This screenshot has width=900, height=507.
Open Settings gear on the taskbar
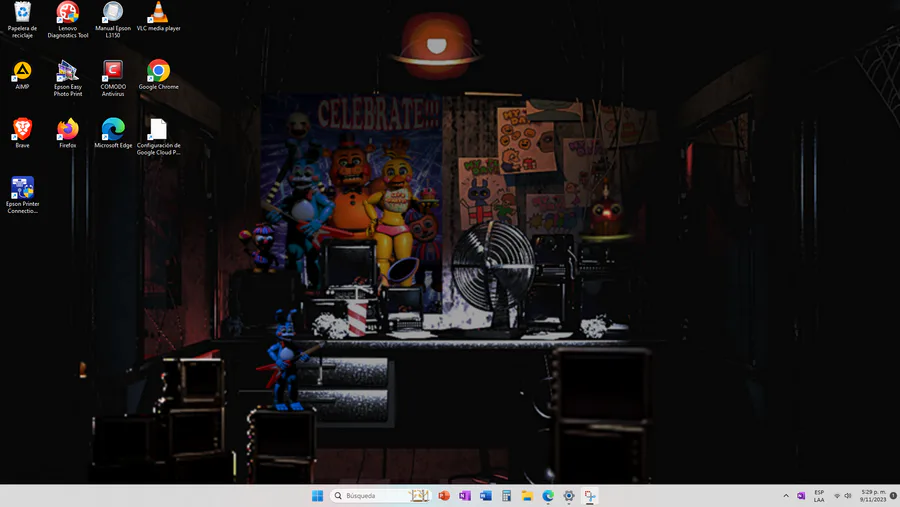569,496
